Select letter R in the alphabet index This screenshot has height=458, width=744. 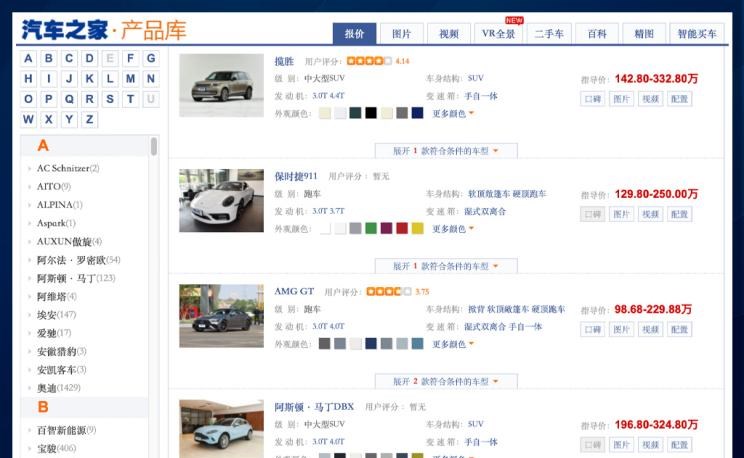click(90, 99)
